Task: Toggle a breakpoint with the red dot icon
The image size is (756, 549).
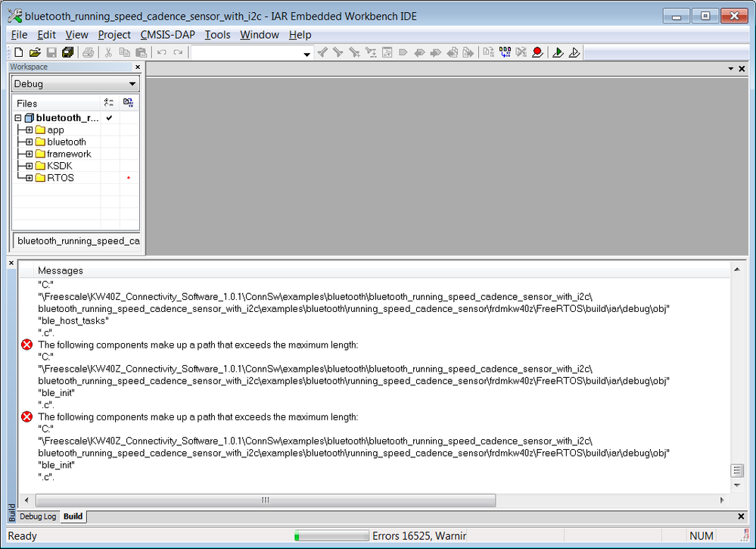Action: [x=537, y=52]
